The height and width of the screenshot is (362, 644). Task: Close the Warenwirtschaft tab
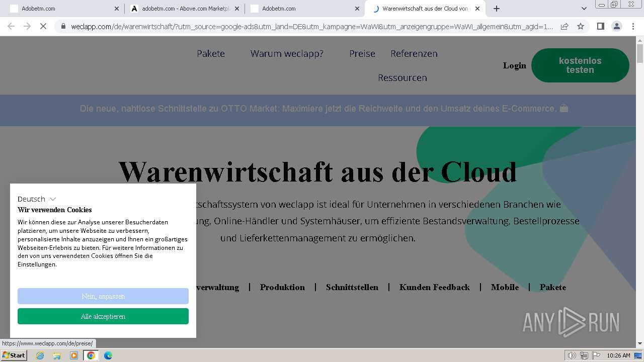(x=477, y=9)
